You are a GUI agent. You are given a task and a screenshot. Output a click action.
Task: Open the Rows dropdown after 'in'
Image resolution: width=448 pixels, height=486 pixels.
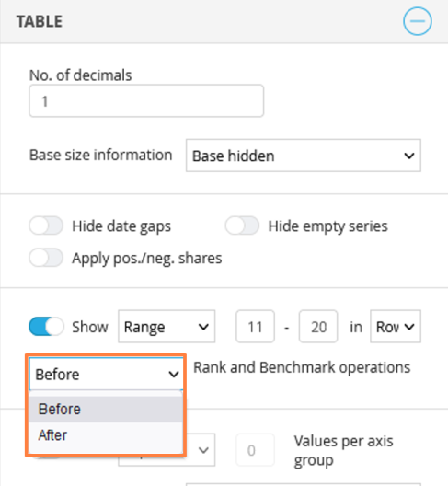396,327
